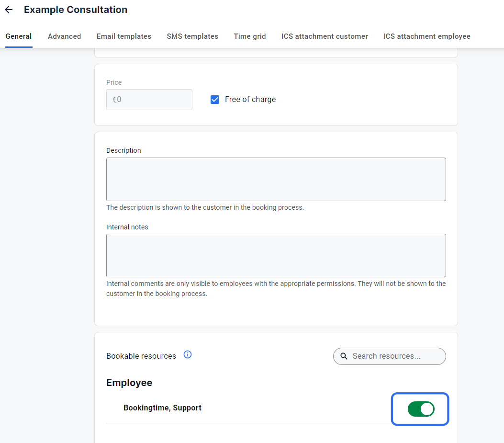
Task: Click the Free of charge label
Action: coord(250,100)
